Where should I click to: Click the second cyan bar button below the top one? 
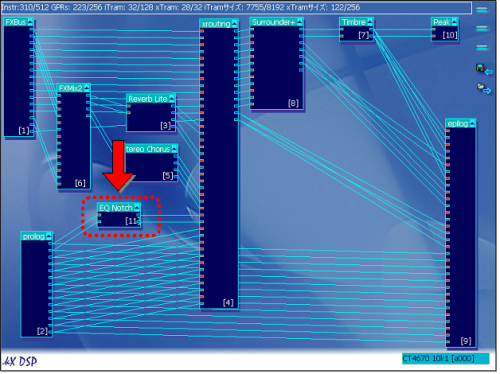tap(482, 29)
